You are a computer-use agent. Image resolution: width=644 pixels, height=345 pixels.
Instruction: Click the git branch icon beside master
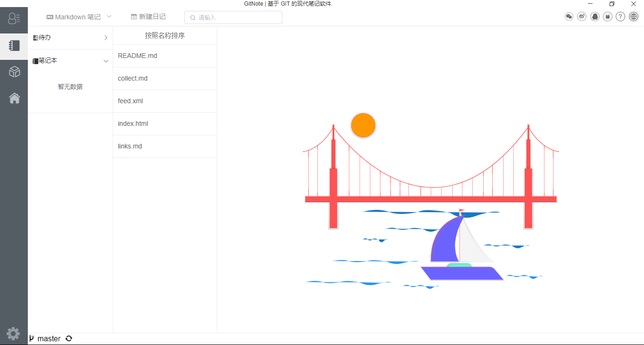(32, 338)
